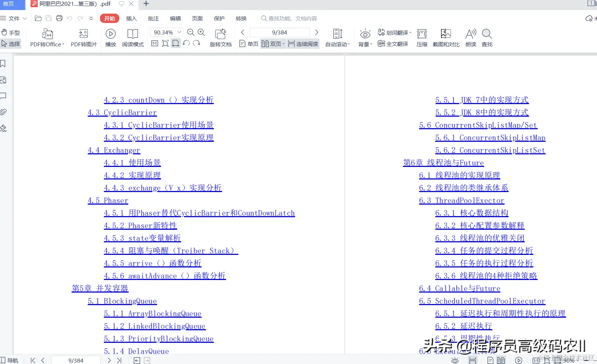Jump to first page in status bar
Viewport: 597px width, 364px height.
tap(33, 360)
